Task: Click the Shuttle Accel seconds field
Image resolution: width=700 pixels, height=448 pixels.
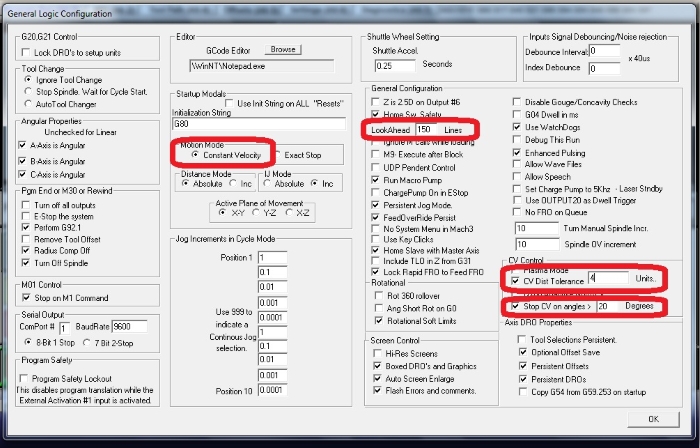Action: [396, 66]
